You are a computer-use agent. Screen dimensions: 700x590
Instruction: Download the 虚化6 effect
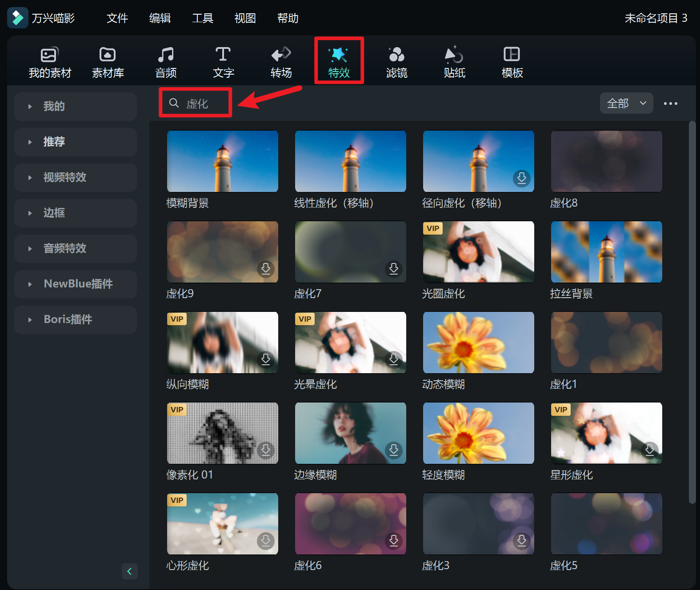pyautogui.click(x=393, y=541)
